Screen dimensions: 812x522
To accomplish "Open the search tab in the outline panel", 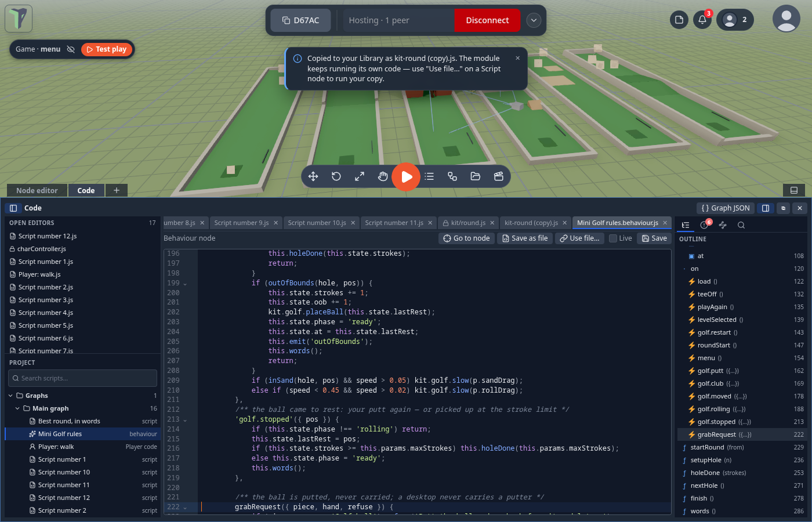I will coord(741,225).
